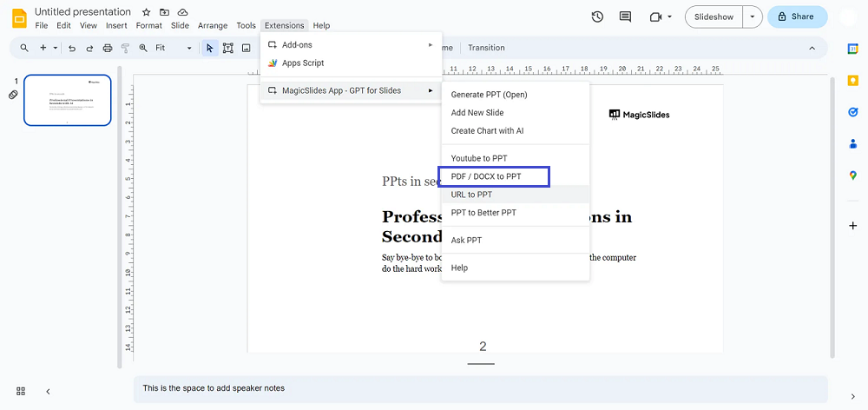This screenshot has width=868, height=410.
Task: Open version history clock icon
Action: pyautogui.click(x=597, y=17)
